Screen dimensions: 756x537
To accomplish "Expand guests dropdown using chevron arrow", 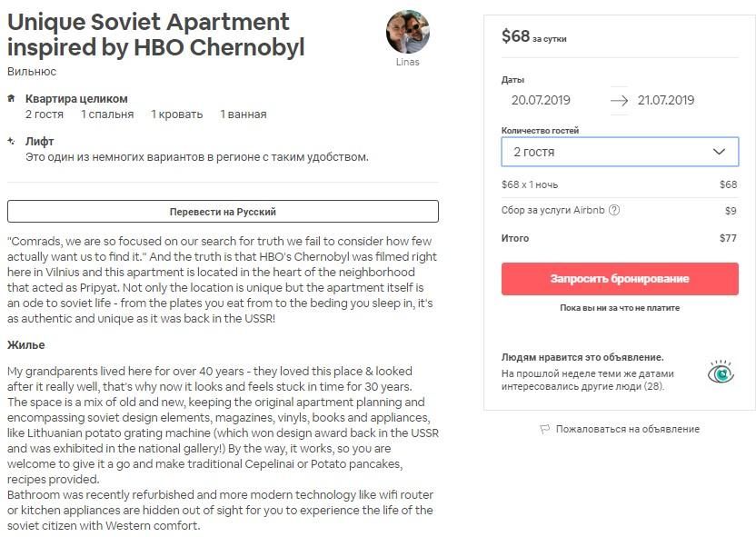I will 719,152.
